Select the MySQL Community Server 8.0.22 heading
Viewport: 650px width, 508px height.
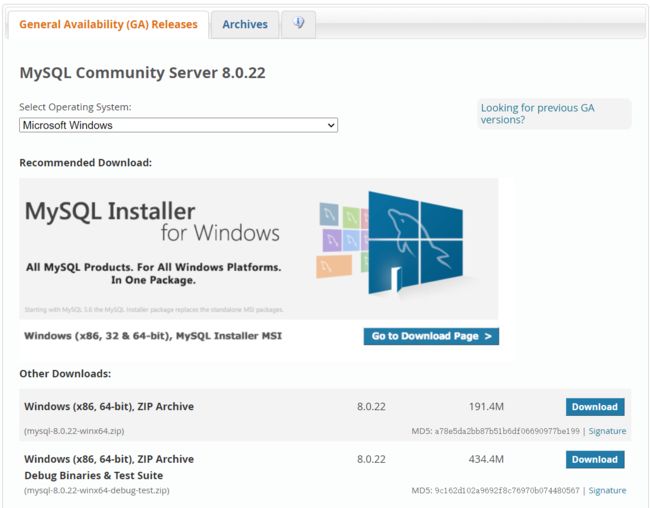(143, 73)
